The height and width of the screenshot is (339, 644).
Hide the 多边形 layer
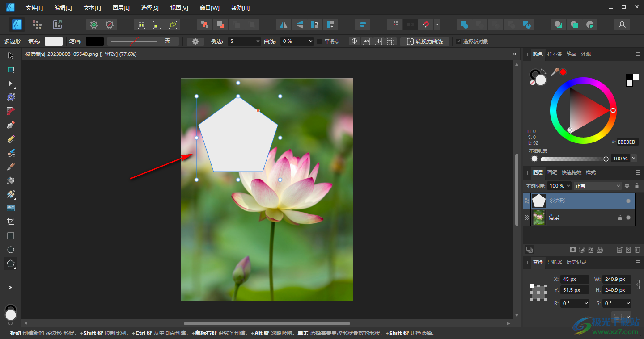[x=628, y=201]
